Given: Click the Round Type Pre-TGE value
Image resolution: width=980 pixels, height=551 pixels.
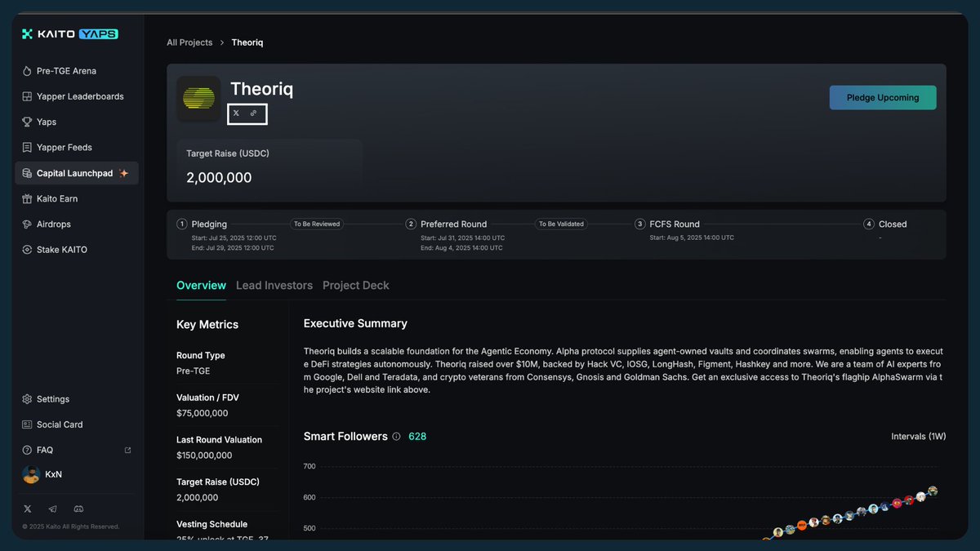Looking at the screenshot, I should click(x=194, y=371).
